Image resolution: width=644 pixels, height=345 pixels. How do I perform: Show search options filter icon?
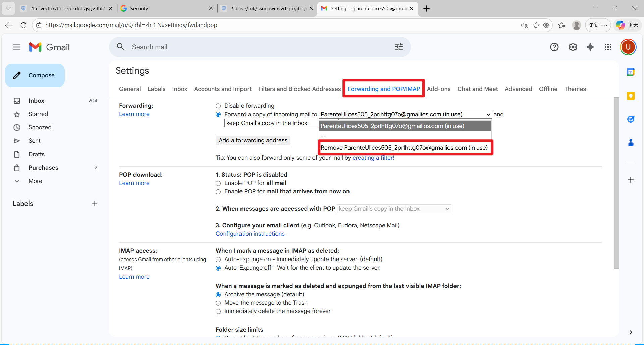click(399, 47)
